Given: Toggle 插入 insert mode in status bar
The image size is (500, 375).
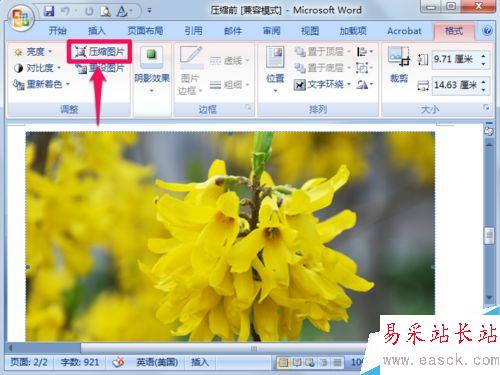Looking at the screenshot, I should pyautogui.click(x=200, y=362).
